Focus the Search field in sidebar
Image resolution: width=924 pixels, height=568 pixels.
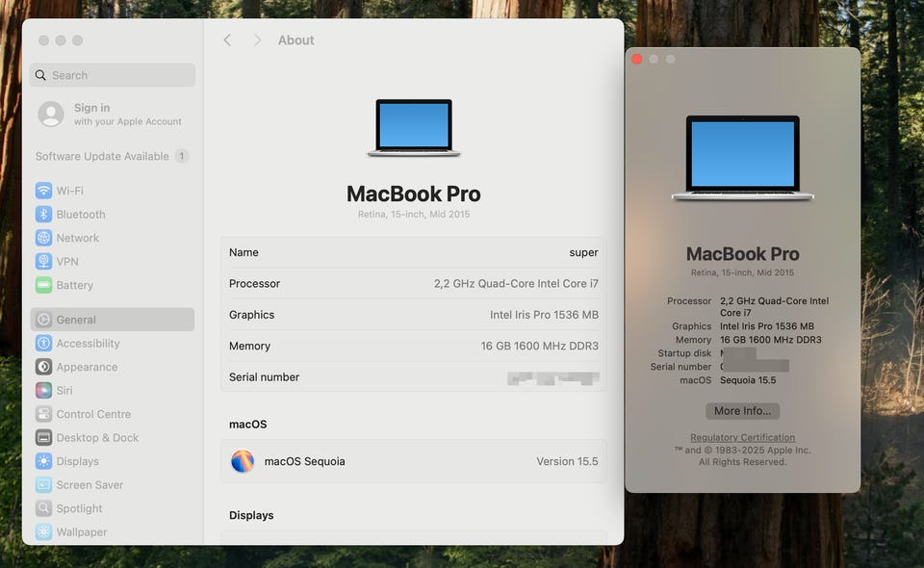[x=113, y=75]
